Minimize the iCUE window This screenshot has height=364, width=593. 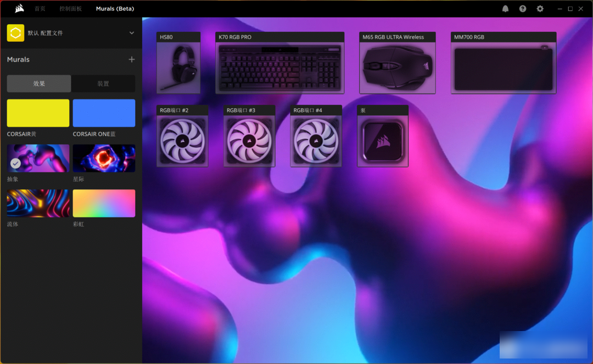(560, 9)
